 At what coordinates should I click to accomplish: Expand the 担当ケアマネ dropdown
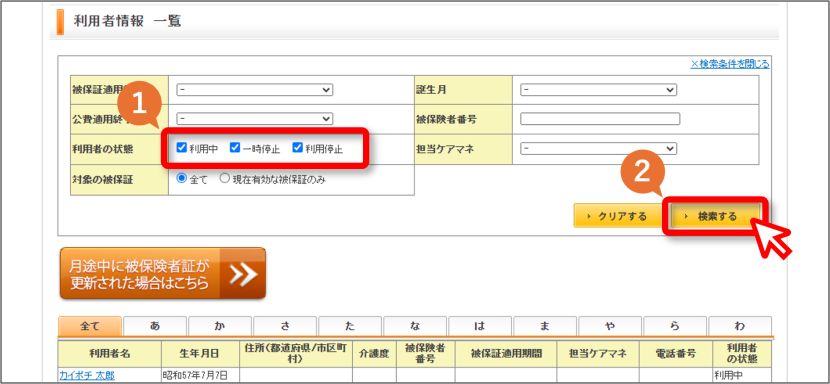click(599, 149)
